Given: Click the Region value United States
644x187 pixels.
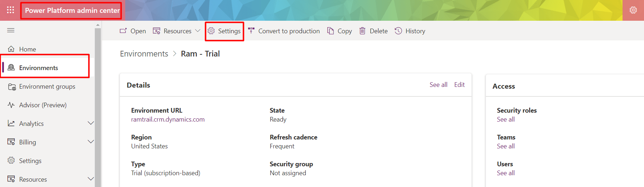Looking at the screenshot, I should click(x=149, y=146).
